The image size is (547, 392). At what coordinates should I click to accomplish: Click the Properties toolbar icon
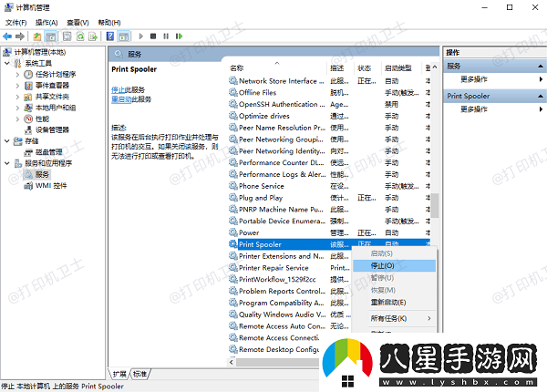[67, 36]
